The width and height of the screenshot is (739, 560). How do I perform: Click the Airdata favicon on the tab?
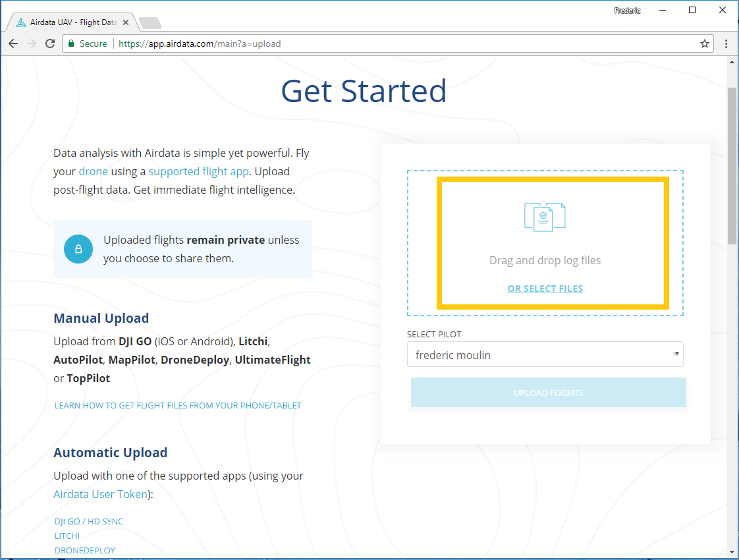(x=21, y=22)
